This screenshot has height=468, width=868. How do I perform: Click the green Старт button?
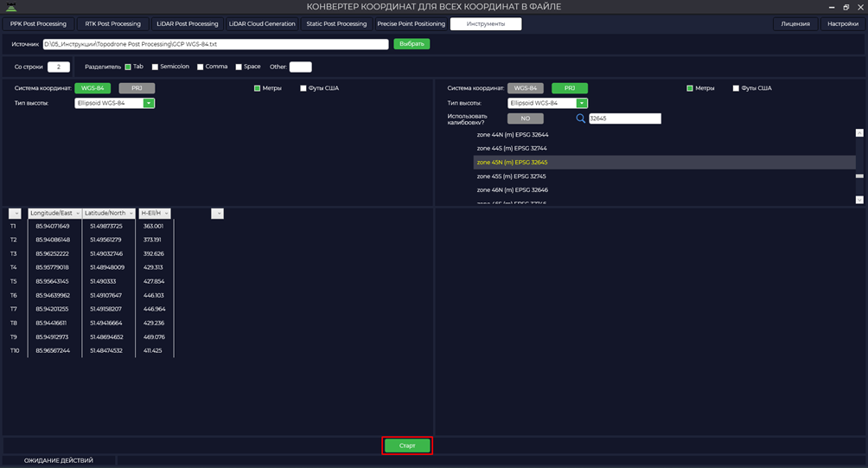click(407, 446)
